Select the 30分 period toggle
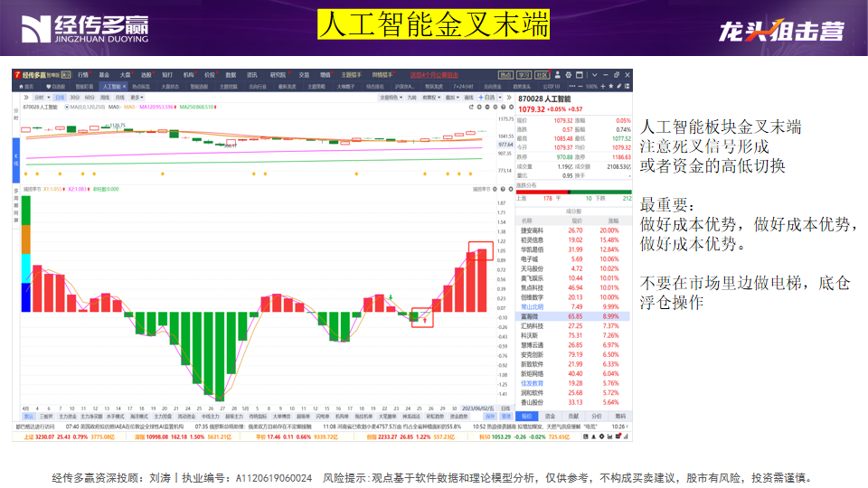The image size is (868, 488). point(74,98)
